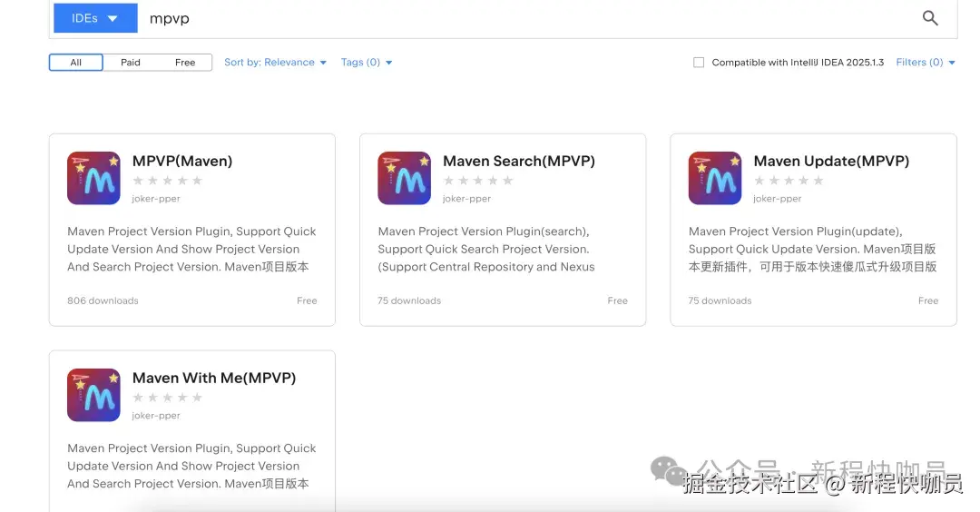Expand Sort by: Relevance dropdown

click(x=276, y=63)
